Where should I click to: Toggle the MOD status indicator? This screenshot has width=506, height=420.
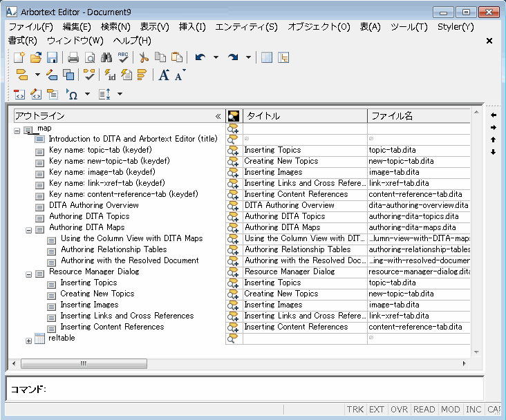[x=451, y=410]
